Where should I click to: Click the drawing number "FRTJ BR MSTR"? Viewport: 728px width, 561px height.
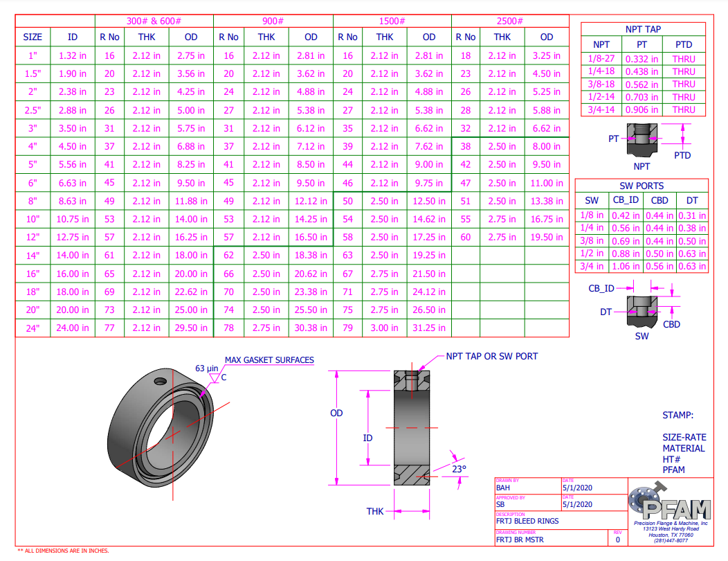[x=520, y=540]
